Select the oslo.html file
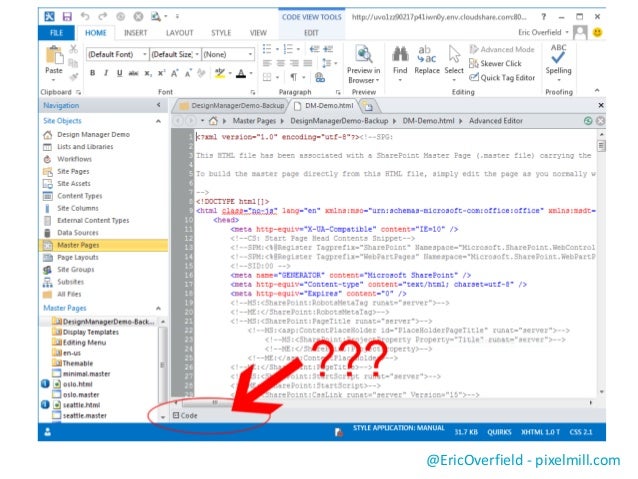Viewport: 638px width, 479px height. (77, 384)
